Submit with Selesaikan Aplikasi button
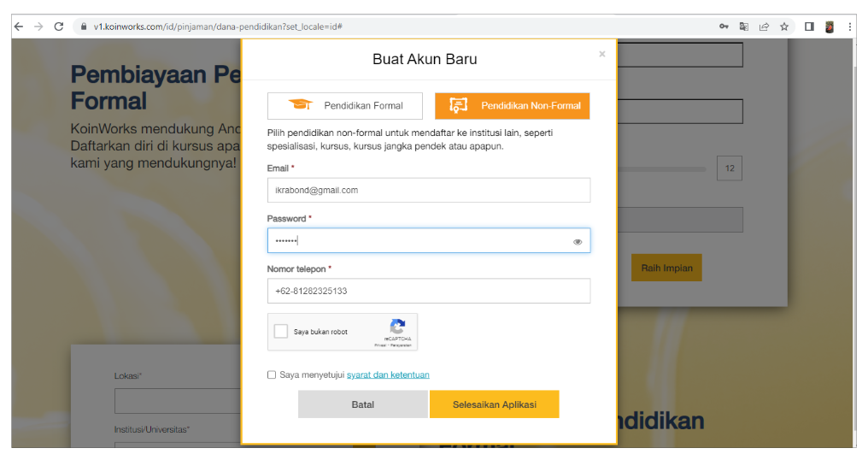Image resolution: width=868 pixels, height=466 pixels. pos(495,404)
